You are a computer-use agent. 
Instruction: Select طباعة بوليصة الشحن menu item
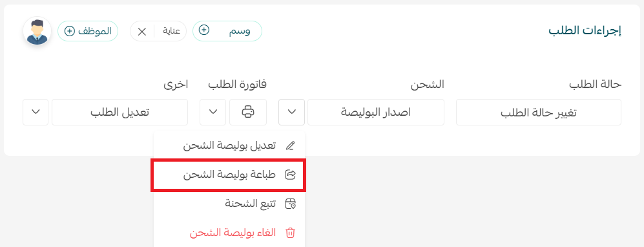tap(229, 175)
